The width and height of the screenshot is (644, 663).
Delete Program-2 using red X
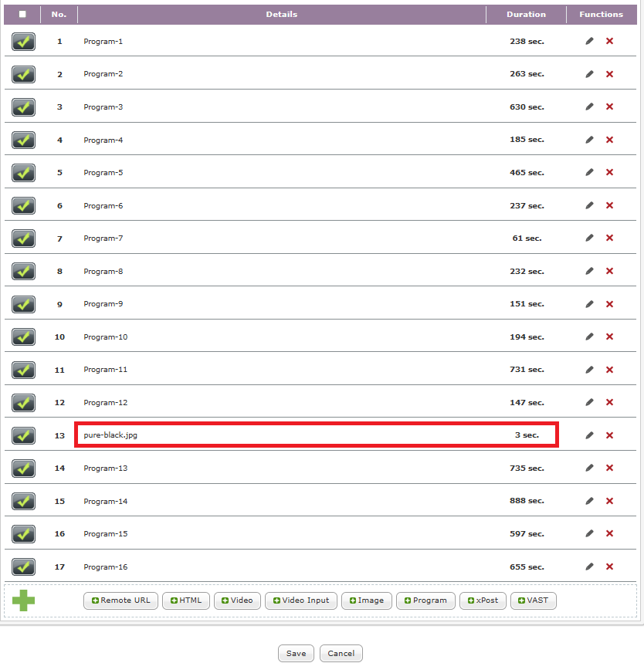click(609, 74)
